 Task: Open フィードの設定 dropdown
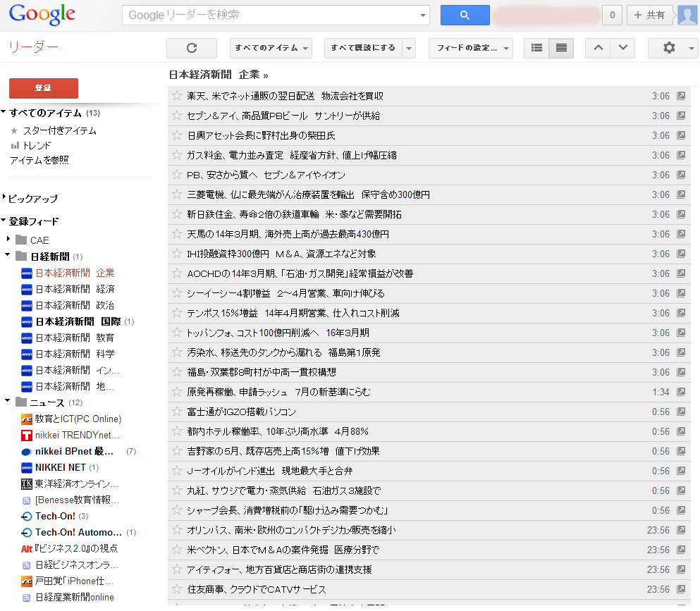click(x=470, y=48)
